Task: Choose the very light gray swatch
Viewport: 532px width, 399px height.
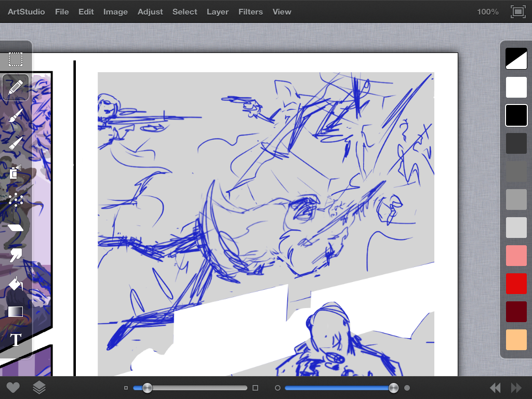Action: (516, 228)
